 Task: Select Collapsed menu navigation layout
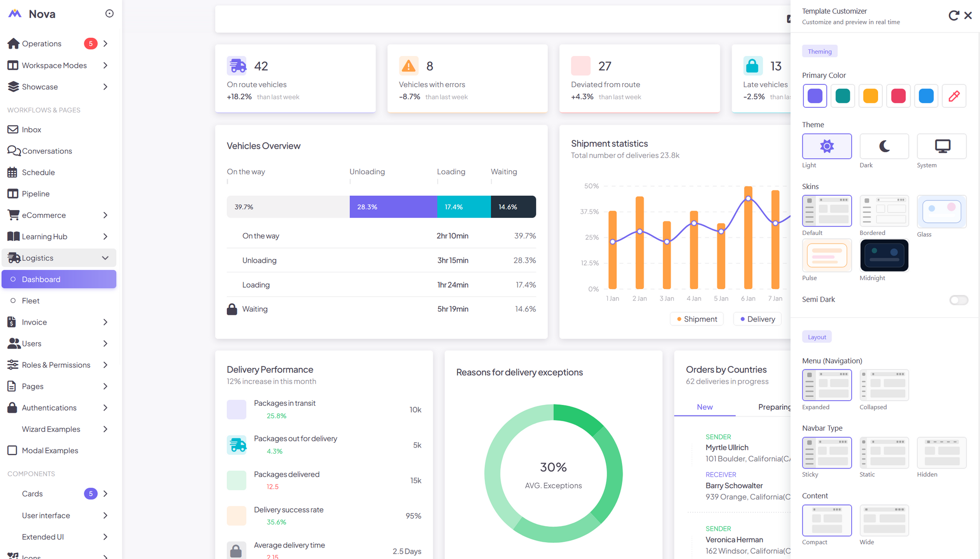click(x=884, y=385)
